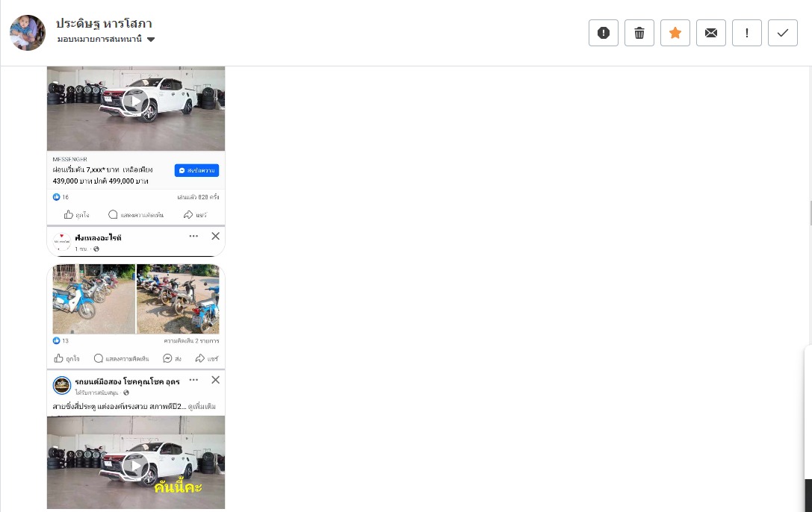Expand ดูเพิ่มเติม see-more link in car post
Screen dimensions: 812x512
(202, 407)
